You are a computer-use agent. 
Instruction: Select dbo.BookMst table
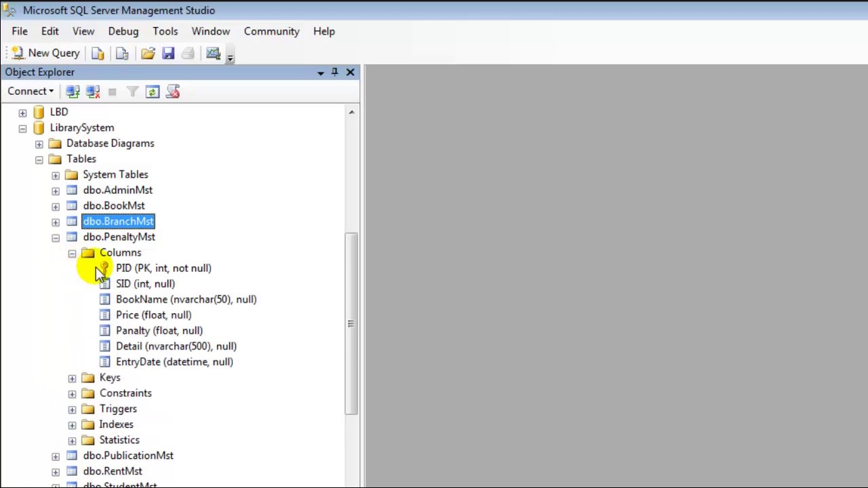pyautogui.click(x=114, y=205)
